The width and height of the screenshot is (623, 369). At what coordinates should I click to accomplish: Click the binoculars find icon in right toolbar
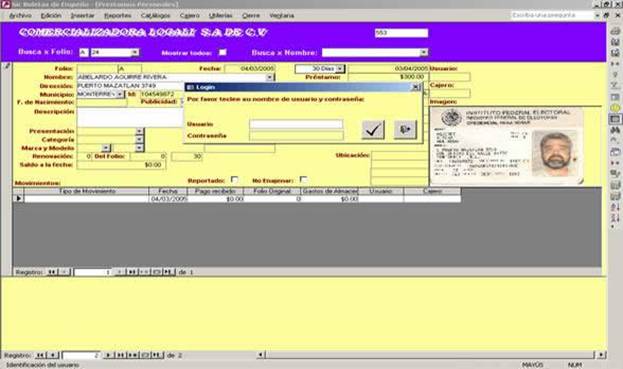[615, 130]
